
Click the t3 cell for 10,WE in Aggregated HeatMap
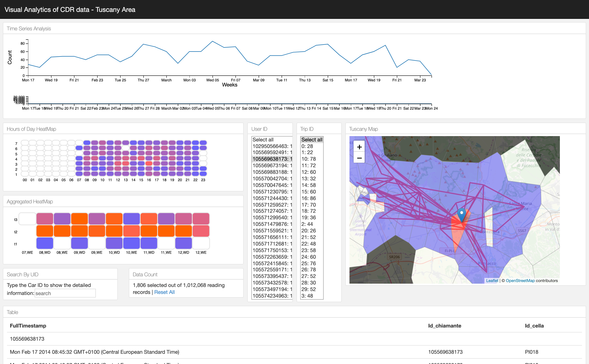coord(131,219)
